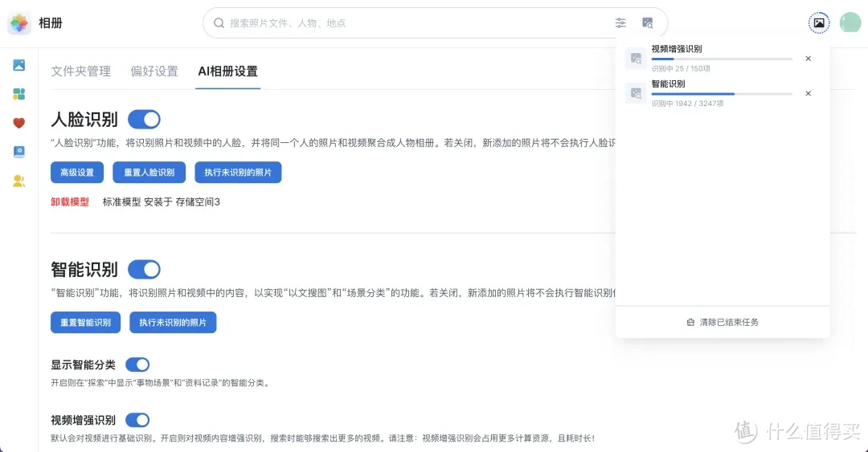Toggle the 人脸识别 switch

[144, 120]
